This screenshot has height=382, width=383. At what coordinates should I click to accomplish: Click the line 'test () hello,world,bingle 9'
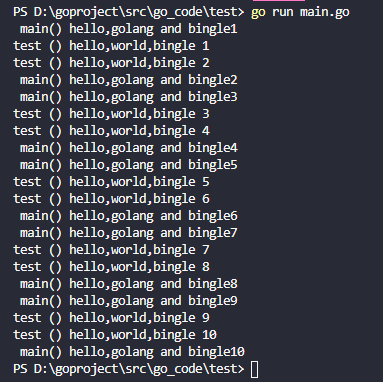point(111,318)
